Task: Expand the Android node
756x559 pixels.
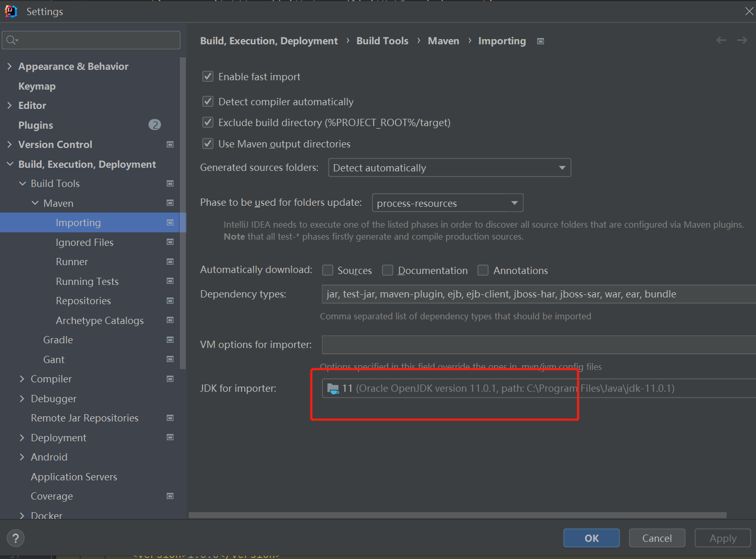Action: pos(22,457)
